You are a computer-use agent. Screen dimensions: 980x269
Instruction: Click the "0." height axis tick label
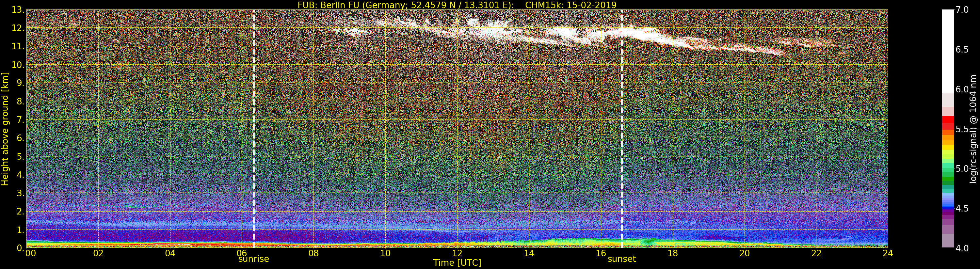21,248
